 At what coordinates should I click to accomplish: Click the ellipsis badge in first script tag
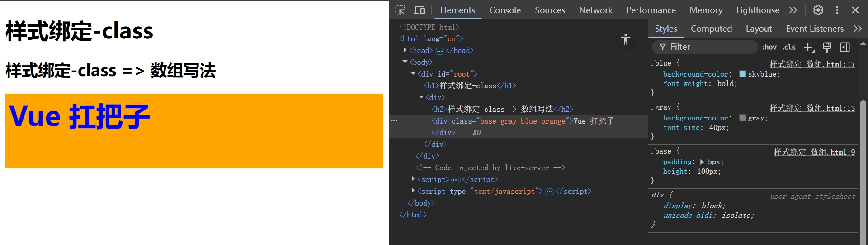[x=456, y=180]
